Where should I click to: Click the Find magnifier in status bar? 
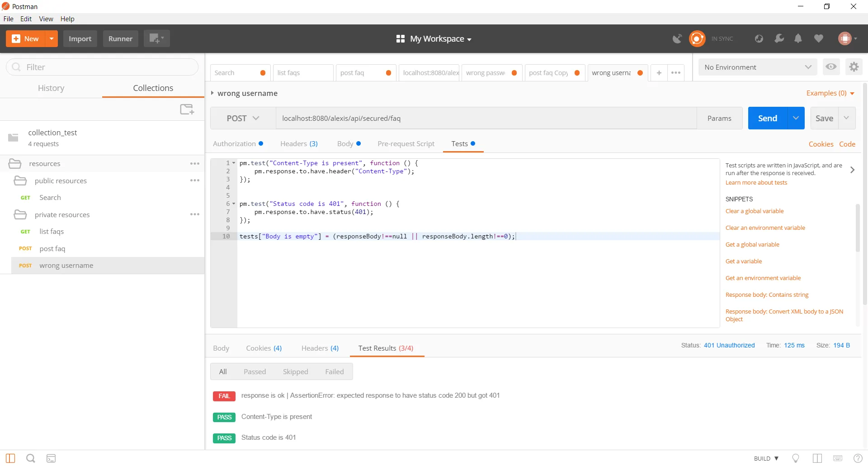pyautogui.click(x=31, y=458)
